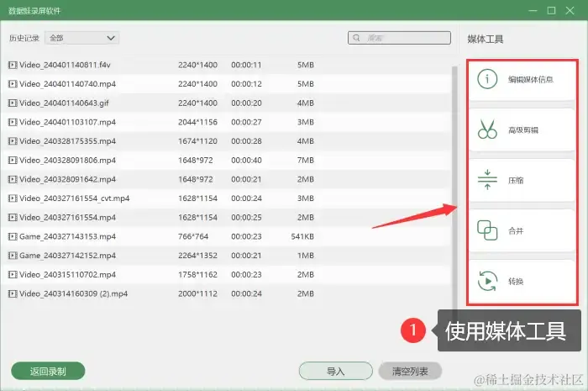
Task: Click the 7MB file size
Action: coord(306,161)
